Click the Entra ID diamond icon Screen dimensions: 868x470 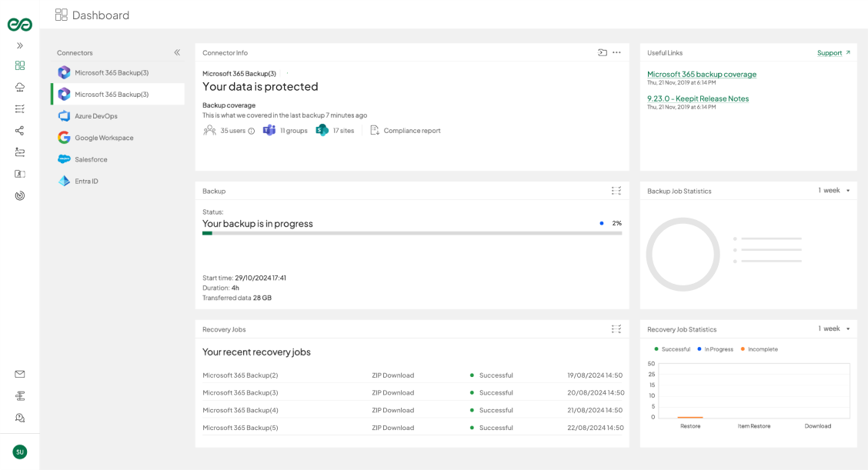[x=64, y=181]
